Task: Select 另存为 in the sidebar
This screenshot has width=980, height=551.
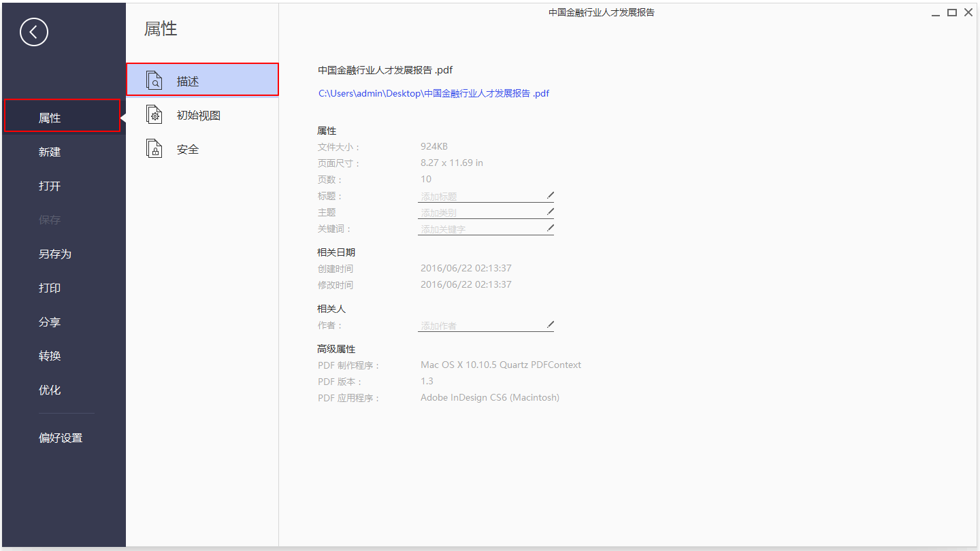Action: coord(55,254)
